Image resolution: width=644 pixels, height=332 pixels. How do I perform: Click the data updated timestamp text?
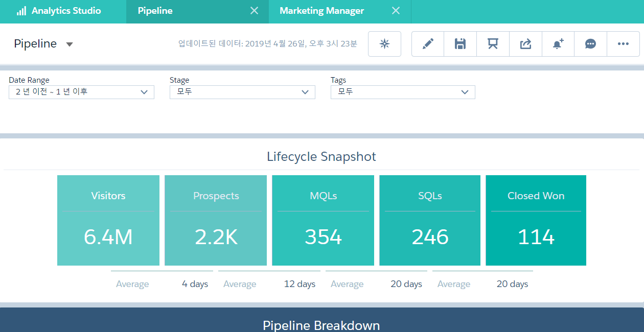tap(267, 44)
